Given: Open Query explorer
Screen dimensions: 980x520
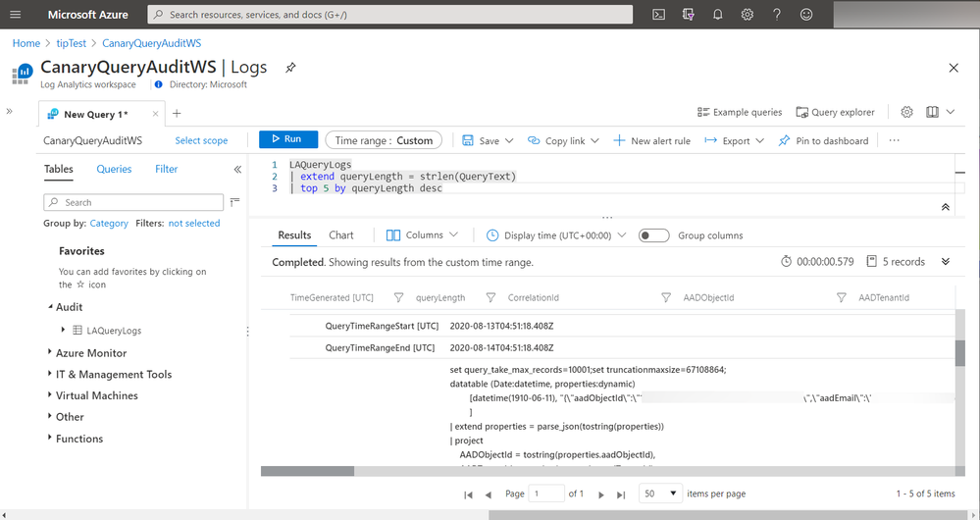Looking at the screenshot, I should point(835,112).
